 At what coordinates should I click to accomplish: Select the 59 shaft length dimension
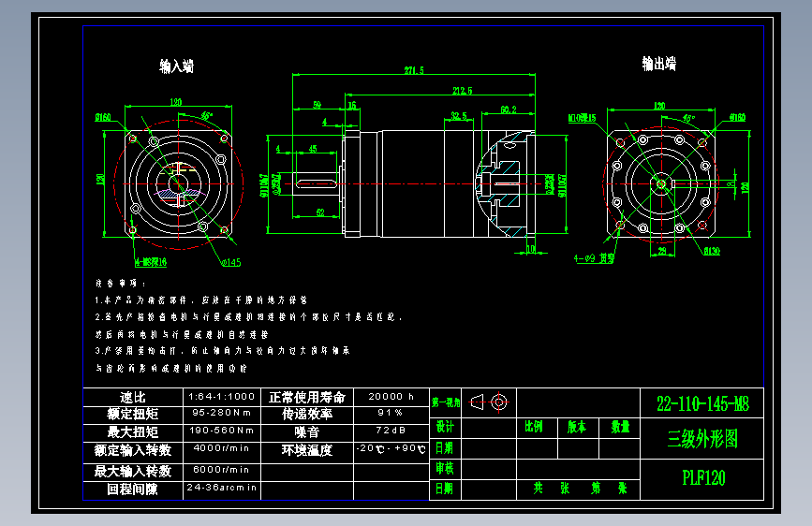click(x=317, y=105)
